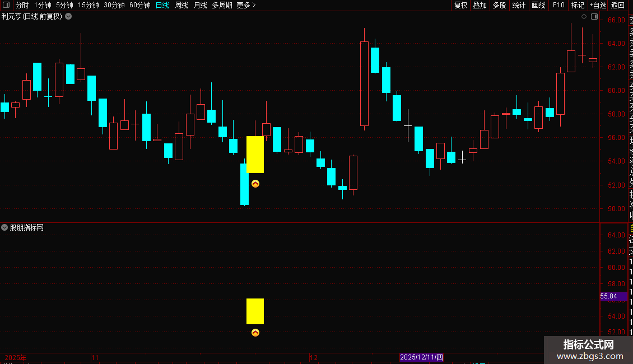Open the 标记 marker tool
The width and height of the screenshot is (633, 364).
[578, 5]
